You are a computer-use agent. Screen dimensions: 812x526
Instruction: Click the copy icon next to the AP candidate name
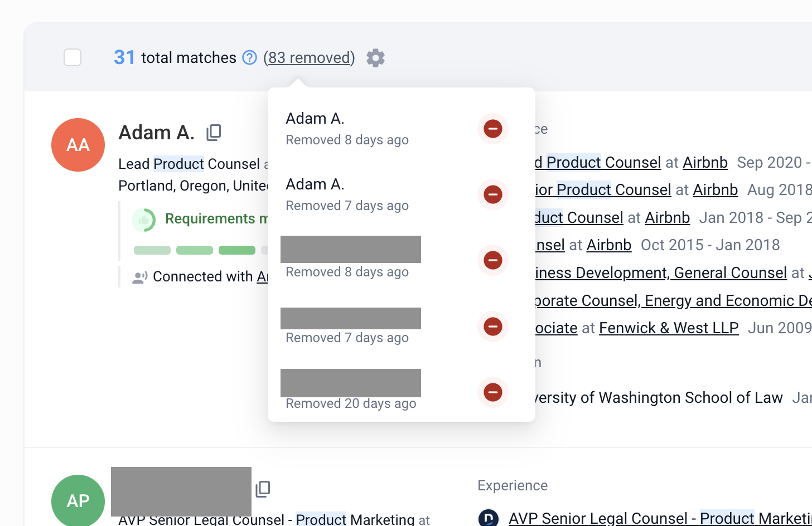[263, 489]
